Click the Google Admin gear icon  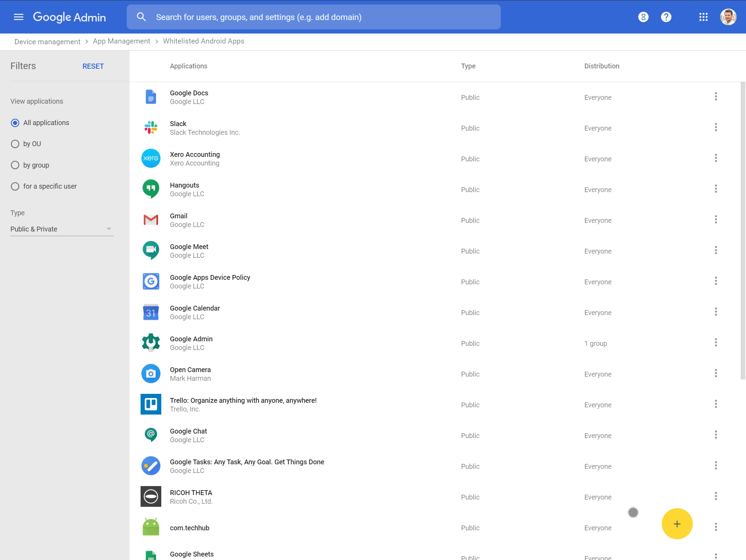[151, 343]
